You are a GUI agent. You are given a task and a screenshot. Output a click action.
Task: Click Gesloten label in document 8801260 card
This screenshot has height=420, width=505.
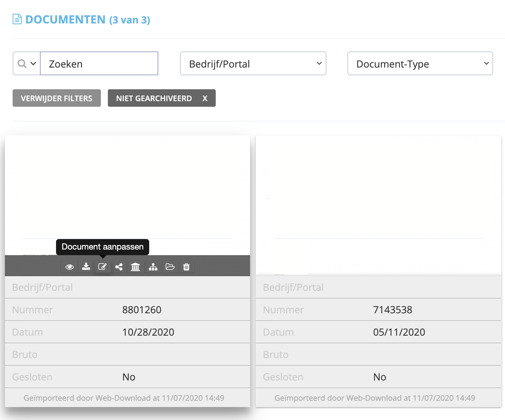coord(32,377)
